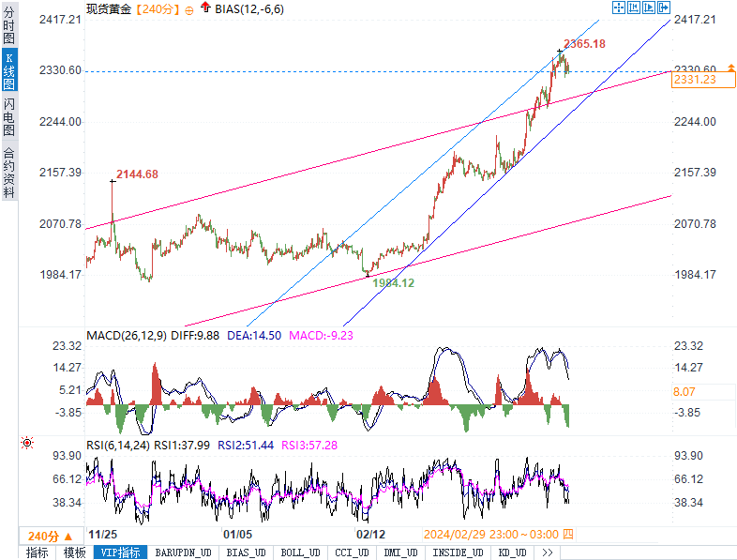Viewport: 737px width, 560px height.
Task: Open the 合约资料 side tab
Action: click(x=8, y=172)
